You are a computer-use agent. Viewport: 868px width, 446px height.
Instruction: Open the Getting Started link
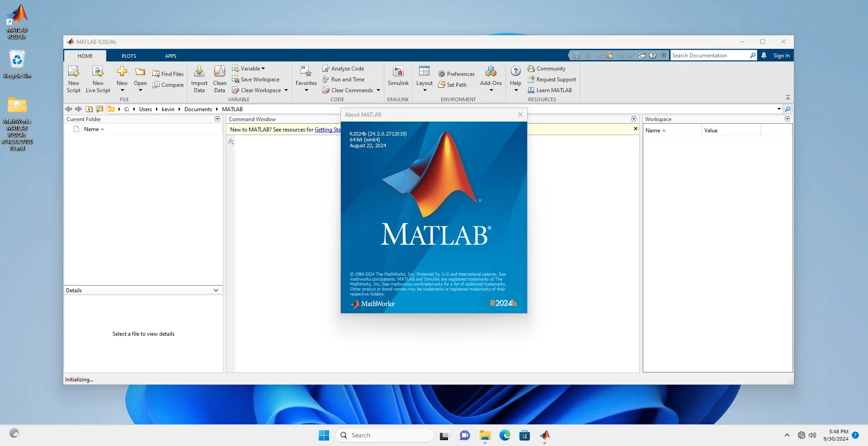328,130
